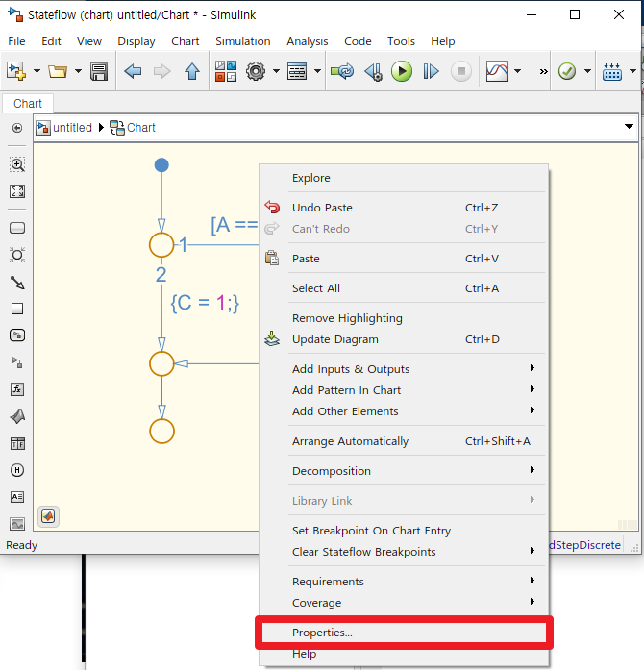Click the Build Model toolbar icon

click(612, 71)
